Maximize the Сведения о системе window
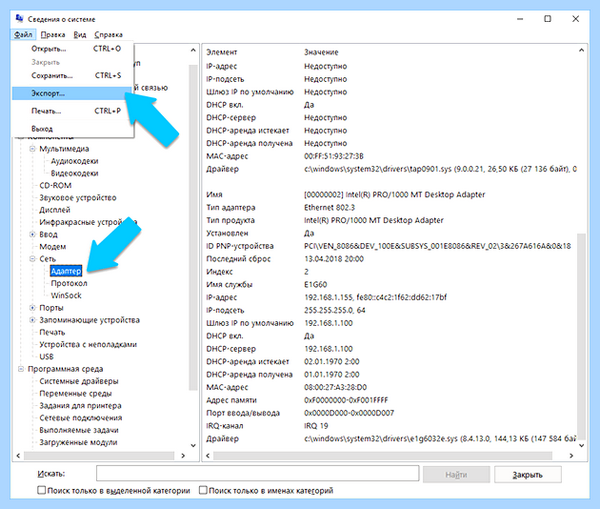Screen dimensions: 600x509 [548, 18]
